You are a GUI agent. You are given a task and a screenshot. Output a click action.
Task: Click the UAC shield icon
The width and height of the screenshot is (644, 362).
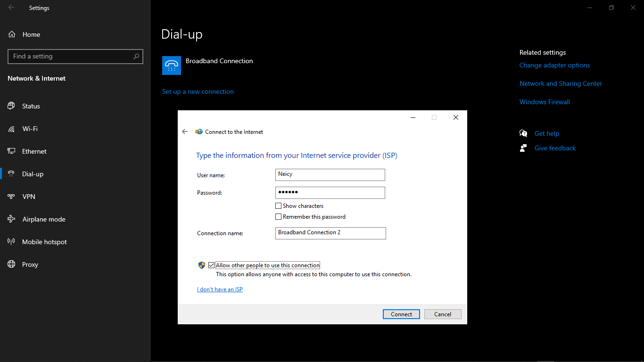[202, 265]
